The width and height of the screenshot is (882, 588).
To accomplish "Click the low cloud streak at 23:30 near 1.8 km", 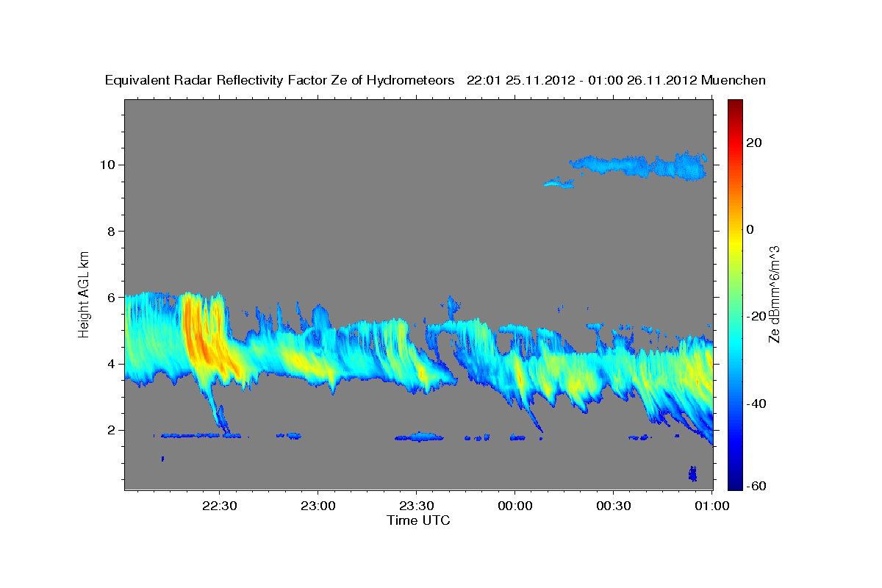I will pyautogui.click(x=419, y=437).
